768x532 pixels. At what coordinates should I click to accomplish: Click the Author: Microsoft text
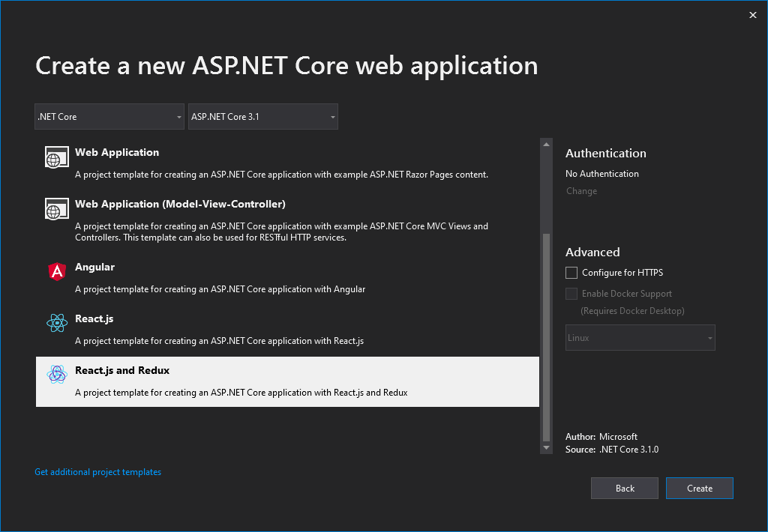601,437
